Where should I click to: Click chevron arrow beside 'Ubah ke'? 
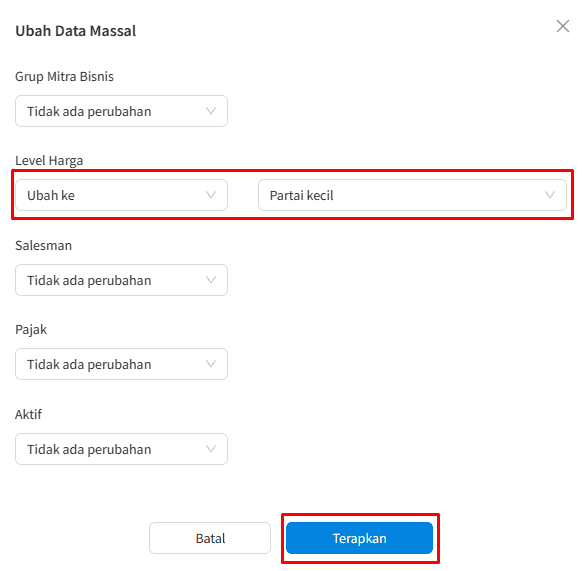pyautogui.click(x=211, y=195)
